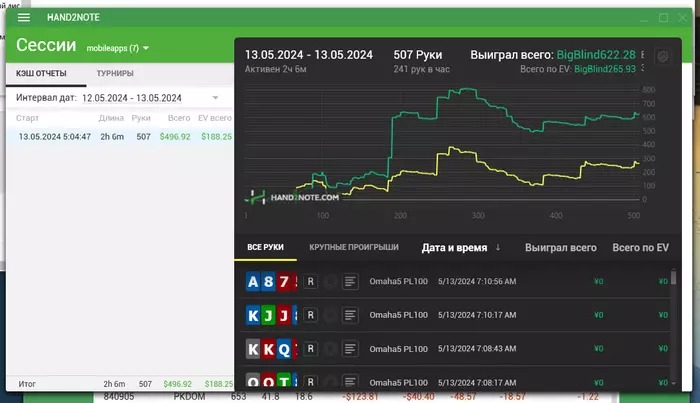This screenshot has height=403, width=700.
Task: Sort sessions by Всего column header
Action: [179, 118]
